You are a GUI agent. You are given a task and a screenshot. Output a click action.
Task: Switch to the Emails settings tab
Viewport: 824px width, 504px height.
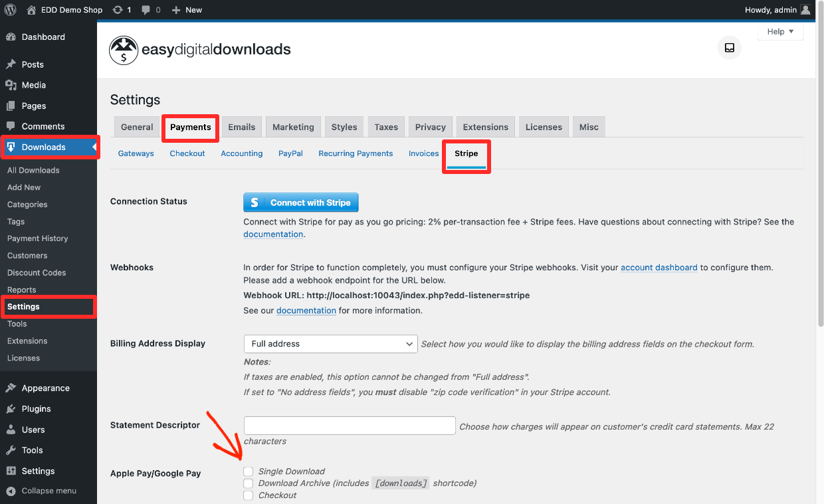click(242, 127)
